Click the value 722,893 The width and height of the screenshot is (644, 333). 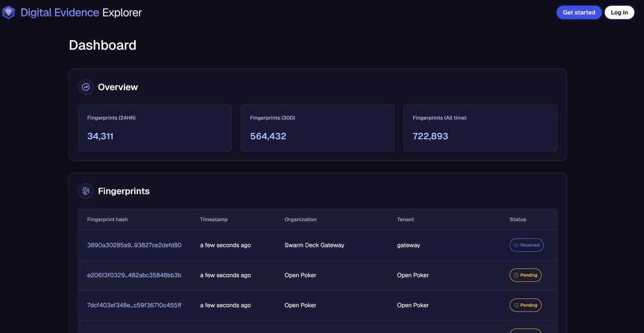click(430, 136)
